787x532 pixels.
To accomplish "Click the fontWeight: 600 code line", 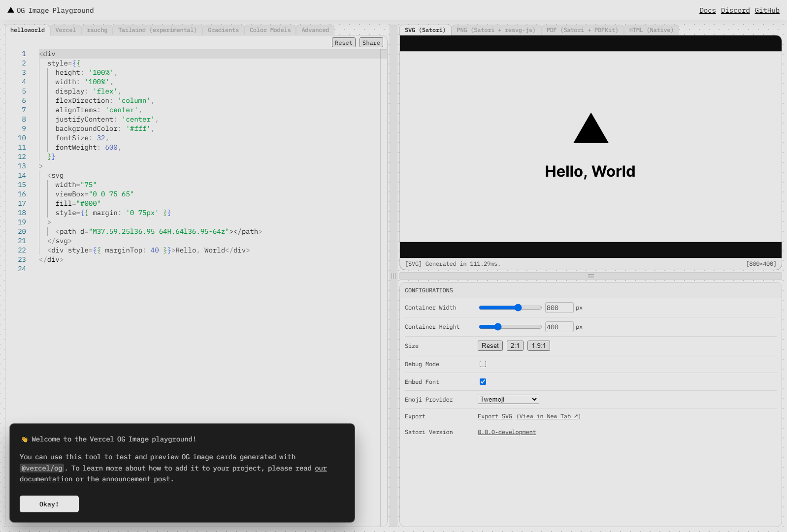I will (x=88, y=148).
